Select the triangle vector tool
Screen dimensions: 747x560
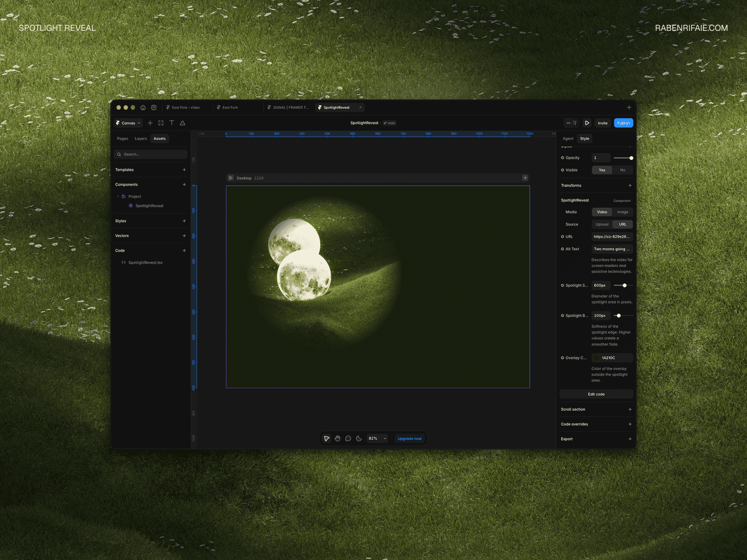(x=183, y=123)
